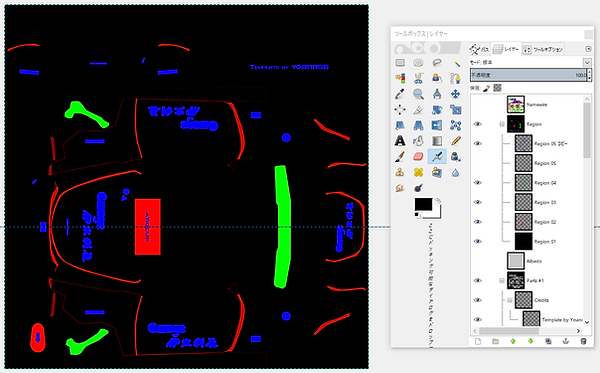
Task: Open the dock tab configuration menu
Action: pyautogui.click(x=588, y=49)
